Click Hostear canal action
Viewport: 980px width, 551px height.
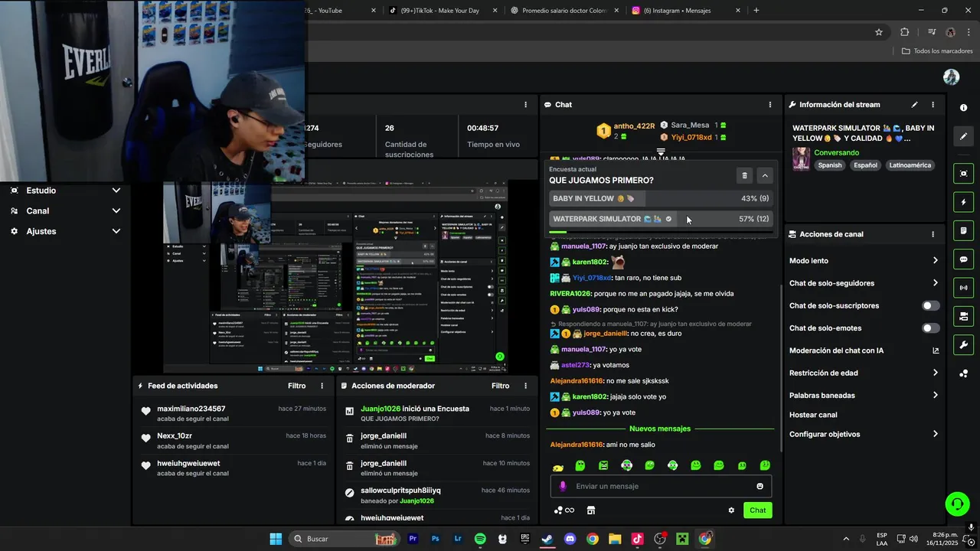[x=813, y=415]
